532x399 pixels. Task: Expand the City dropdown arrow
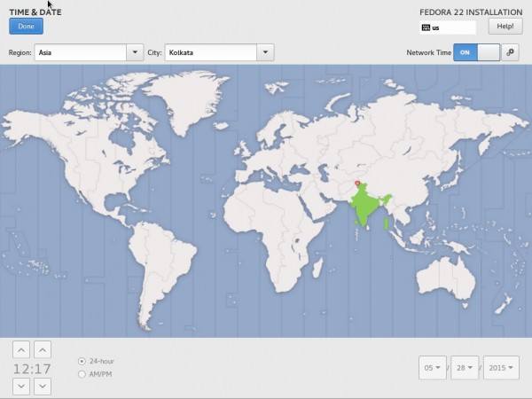(265, 52)
